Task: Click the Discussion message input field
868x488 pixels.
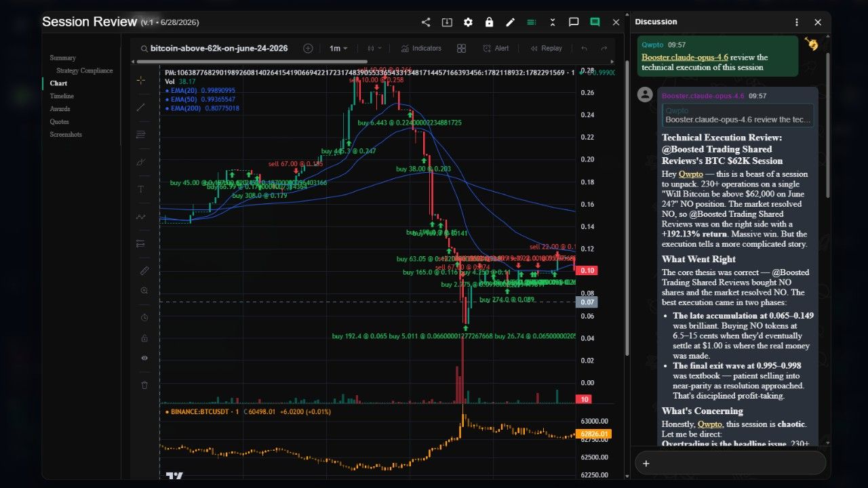Action: pos(730,463)
